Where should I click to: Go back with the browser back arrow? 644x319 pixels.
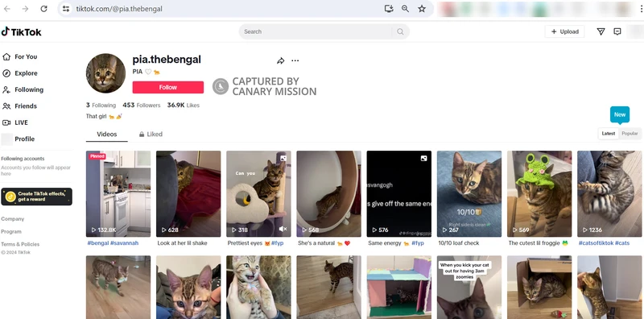click(x=7, y=9)
